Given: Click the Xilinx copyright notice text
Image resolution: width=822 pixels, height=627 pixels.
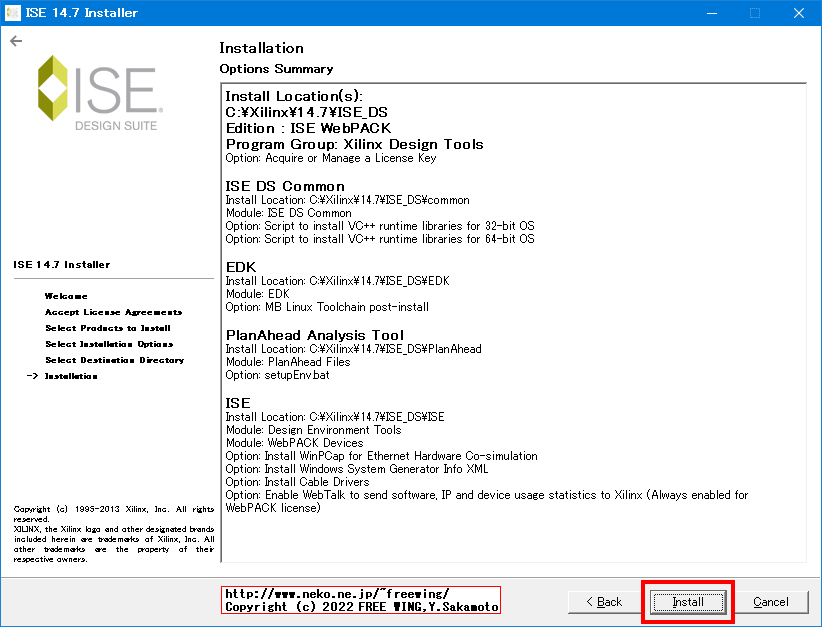Looking at the screenshot, I should tap(110, 534).
